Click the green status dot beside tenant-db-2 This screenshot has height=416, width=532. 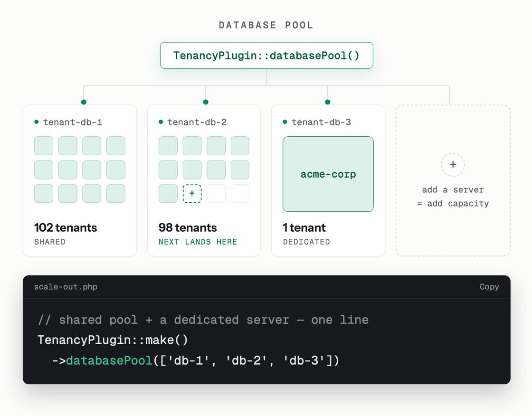coord(161,122)
